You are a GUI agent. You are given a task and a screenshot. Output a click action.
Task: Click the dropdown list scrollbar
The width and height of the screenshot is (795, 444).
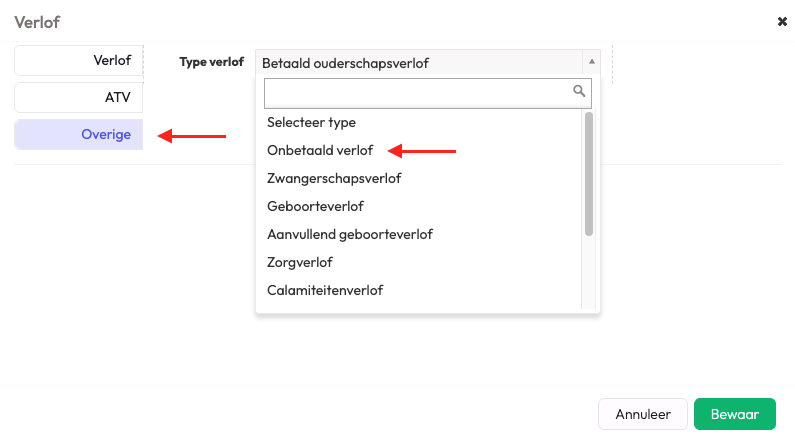pos(589,175)
